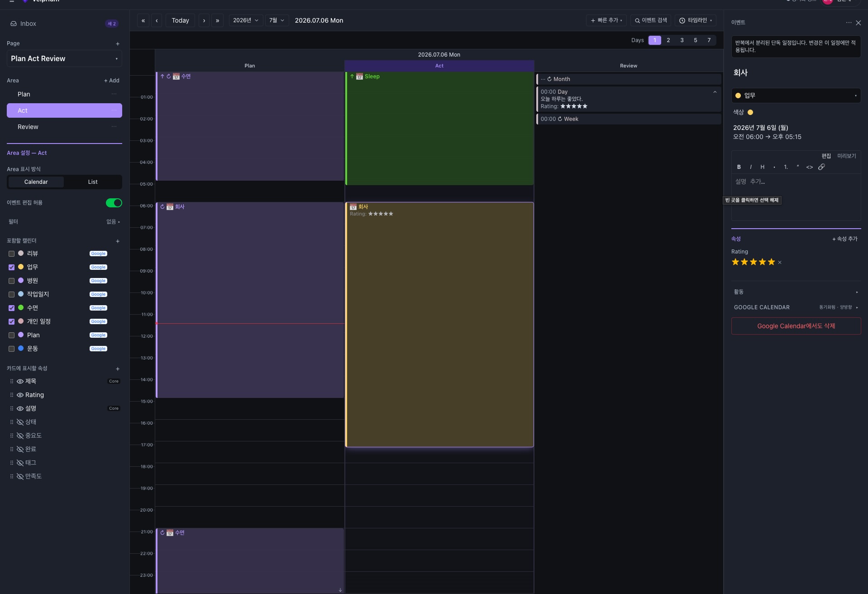Image resolution: width=868 pixels, height=594 pixels.
Task: Click the blue 운동 calendar color dot
Action: coord(21,349)
